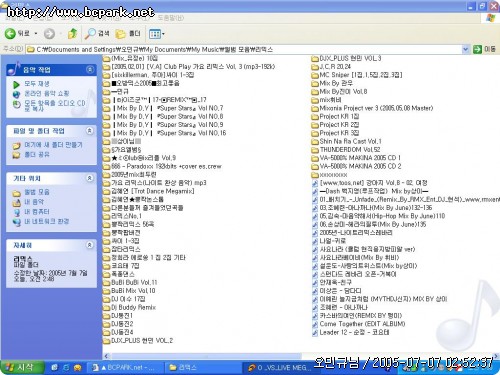
Task: Click the share this folder link
Action: (37, 155)
